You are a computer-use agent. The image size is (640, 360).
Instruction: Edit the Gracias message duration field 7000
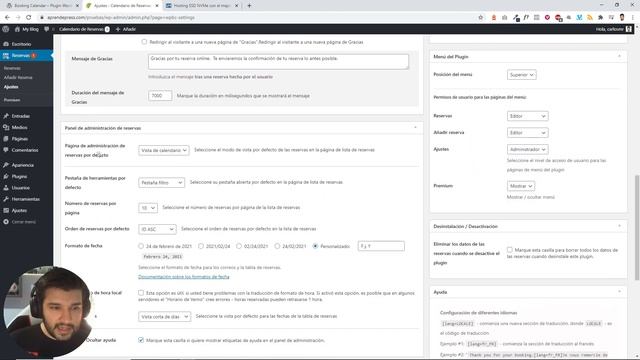(x=160, y=96)
